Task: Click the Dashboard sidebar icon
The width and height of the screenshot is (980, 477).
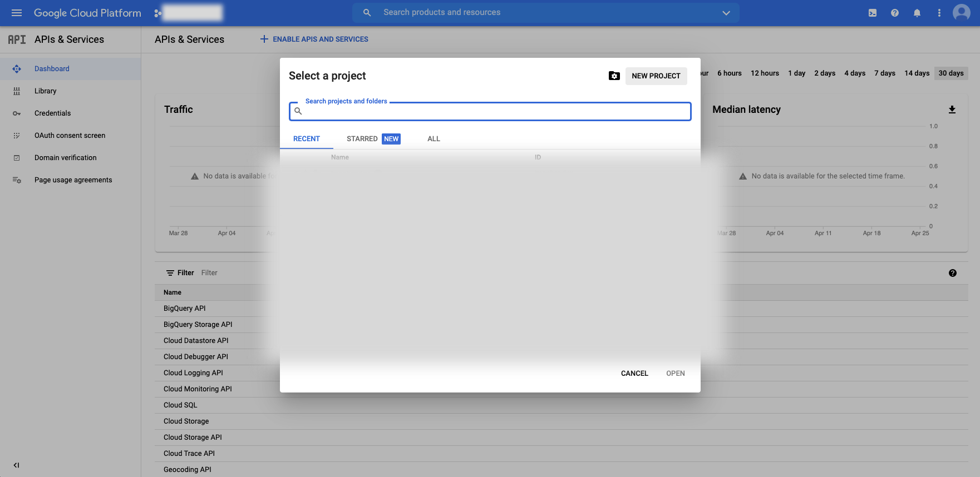Action: point(17,69)
